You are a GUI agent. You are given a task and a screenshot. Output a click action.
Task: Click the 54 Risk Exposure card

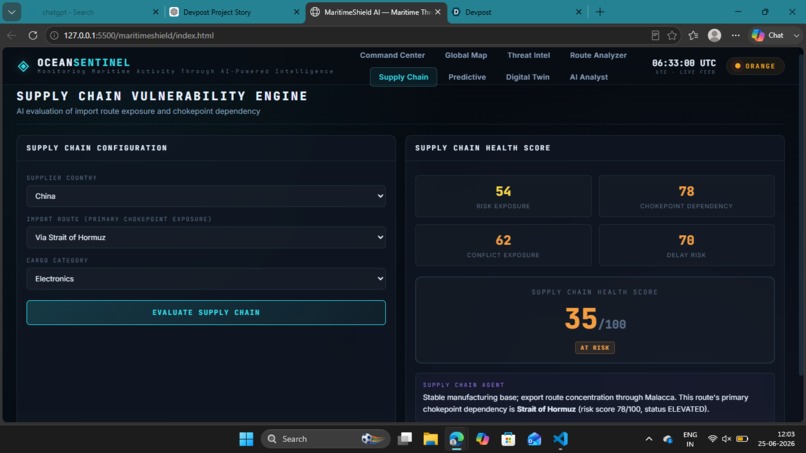click(x=503, y=196)
